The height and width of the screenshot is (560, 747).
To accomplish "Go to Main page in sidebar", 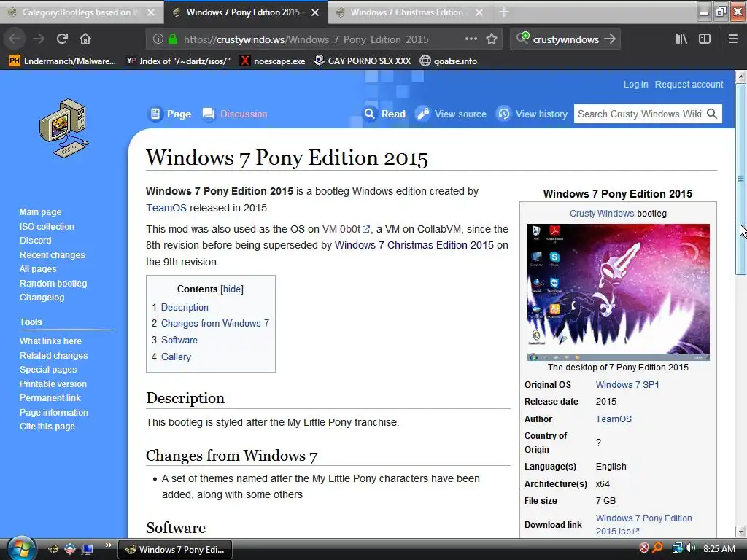I will pyautogui.click(x=40, y=212).
